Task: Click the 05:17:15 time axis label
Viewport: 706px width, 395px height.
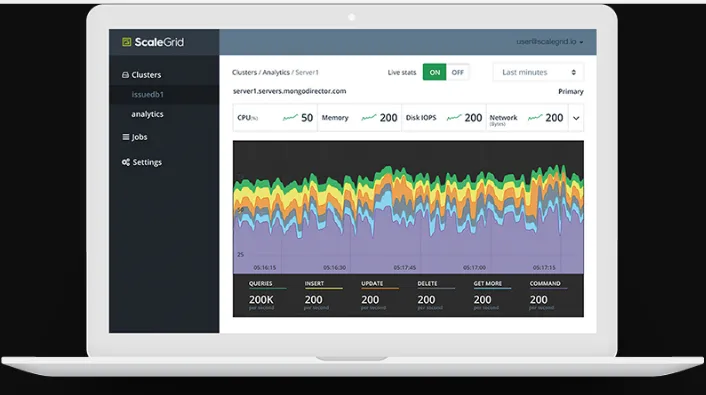Action: (x=544, y=268)
